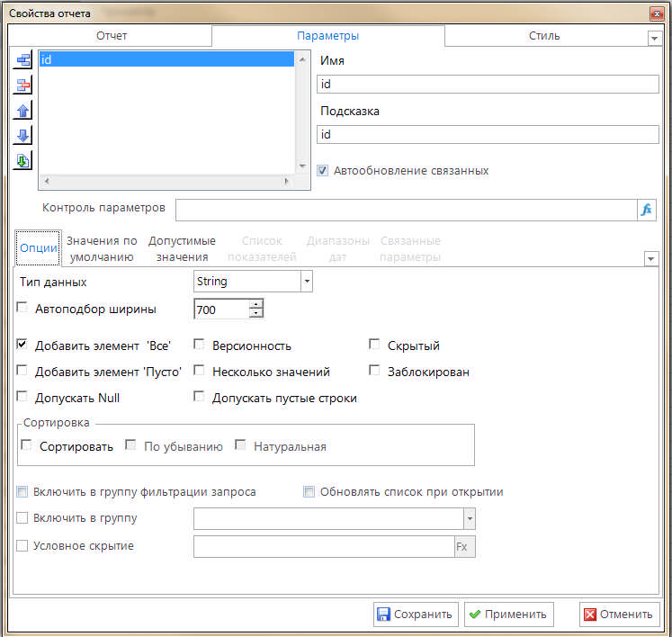672x637 pixels.
Task: Open the Тип данных dropdown
Action: pyautogui.click(x=307, y=282)
